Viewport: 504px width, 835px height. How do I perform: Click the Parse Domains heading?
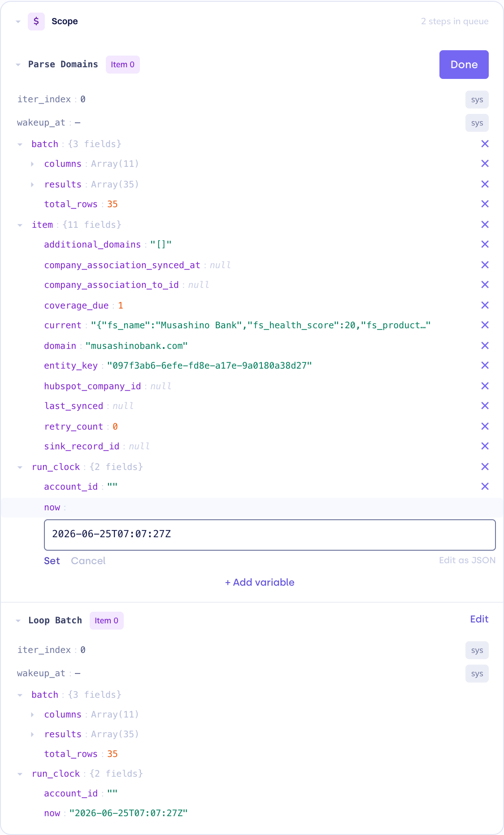(63, 64)
